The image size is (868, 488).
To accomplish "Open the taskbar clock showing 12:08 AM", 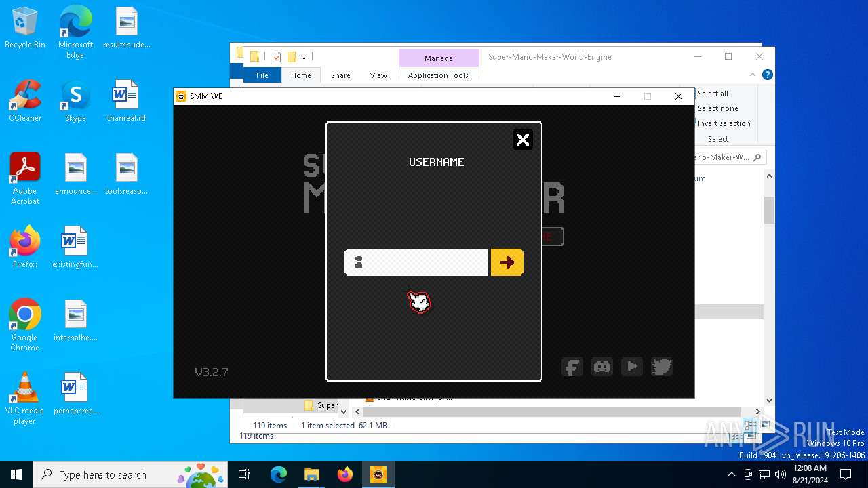I will coord(810,474).
